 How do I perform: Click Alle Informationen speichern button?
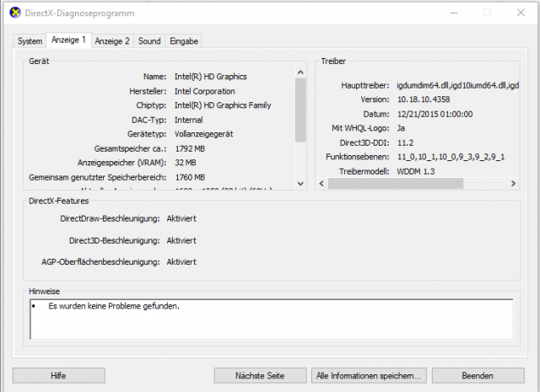[x=369, y=375]
